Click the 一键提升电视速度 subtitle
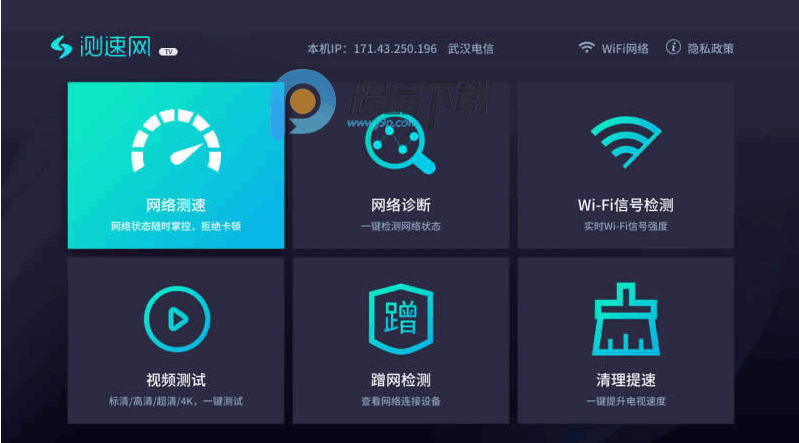 click(626, 401)
